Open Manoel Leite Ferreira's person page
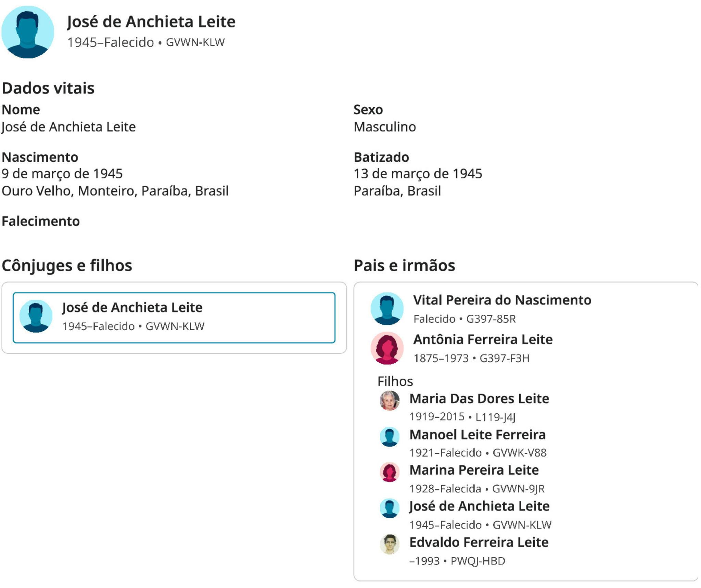Image resolution: width=701 pixels, height=588 pixels. click(477, 435)
